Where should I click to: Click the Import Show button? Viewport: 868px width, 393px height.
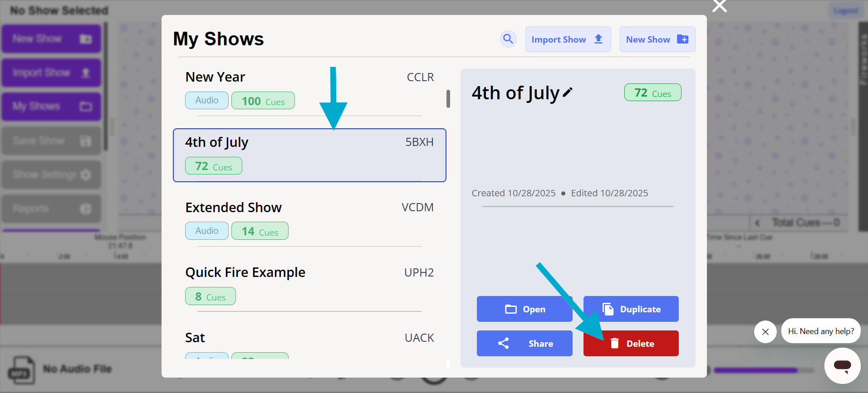point(568,39)
